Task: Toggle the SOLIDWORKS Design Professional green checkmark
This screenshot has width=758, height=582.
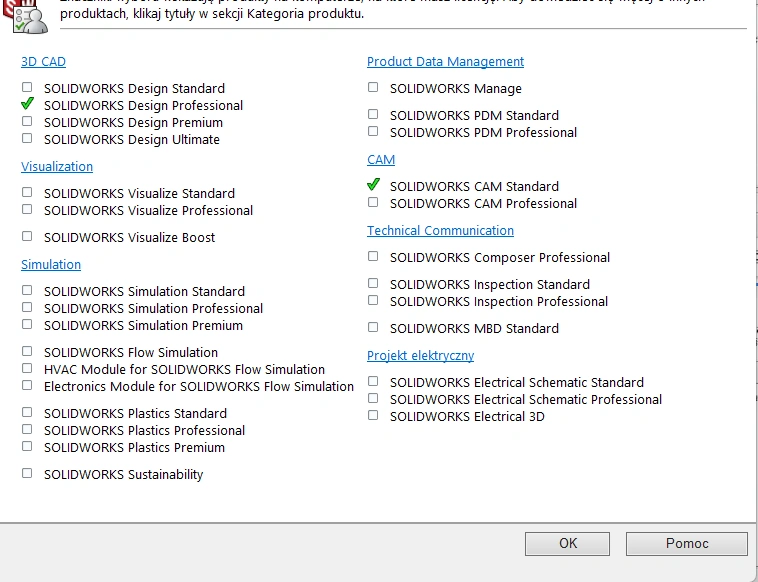Action: 28,103
